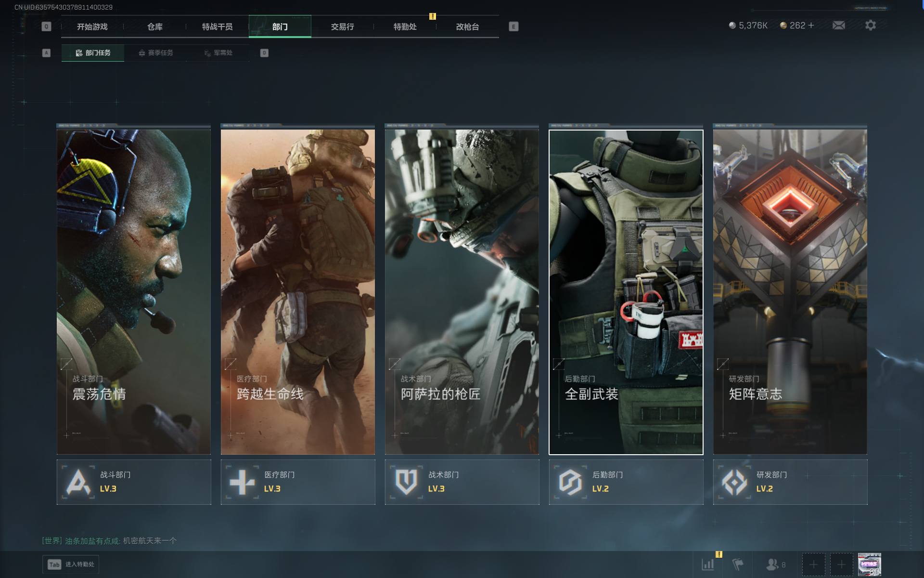Screen dimensions: 924x578
Task: Click the player avatar thumbnail
Action: [x=869, y=564]
